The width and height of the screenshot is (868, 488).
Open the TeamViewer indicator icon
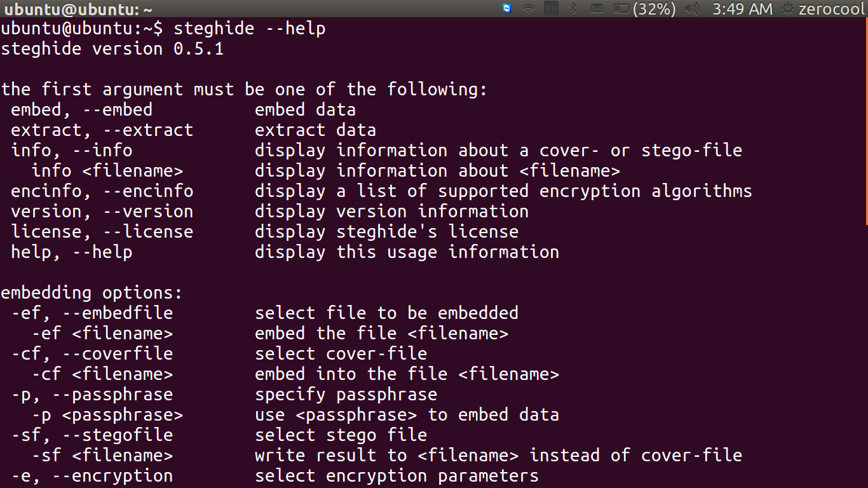506,8
